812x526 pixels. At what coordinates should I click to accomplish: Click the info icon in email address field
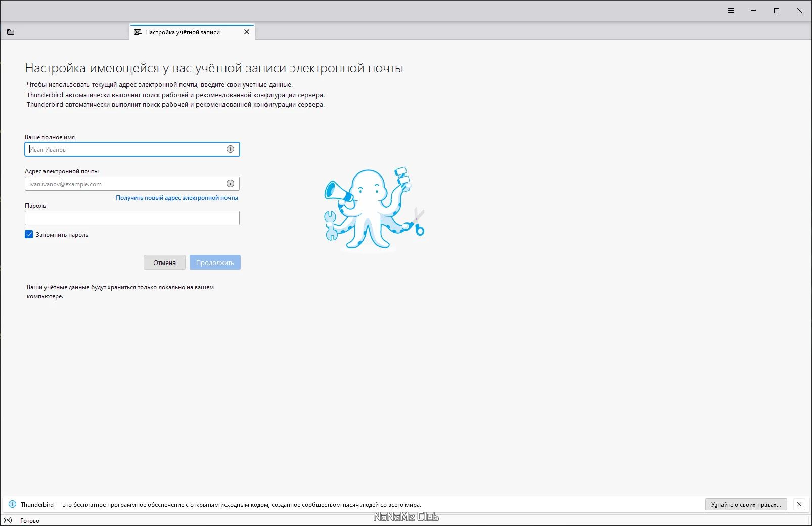(x=230, y=184)
